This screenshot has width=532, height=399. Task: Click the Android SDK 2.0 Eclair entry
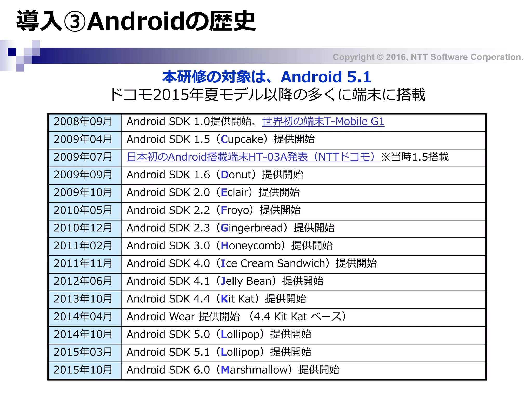tap(213, 192)
